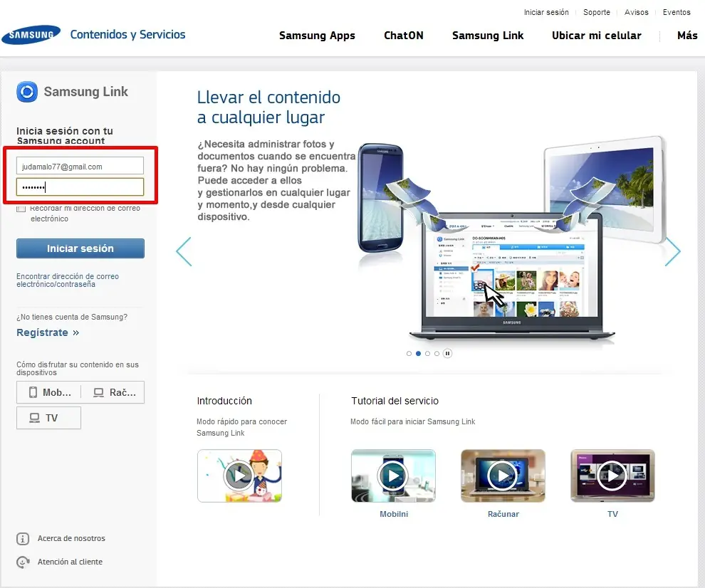705x588 pixels.
Task: Click the Samsung Link app icon
Action: click(27, 92)
